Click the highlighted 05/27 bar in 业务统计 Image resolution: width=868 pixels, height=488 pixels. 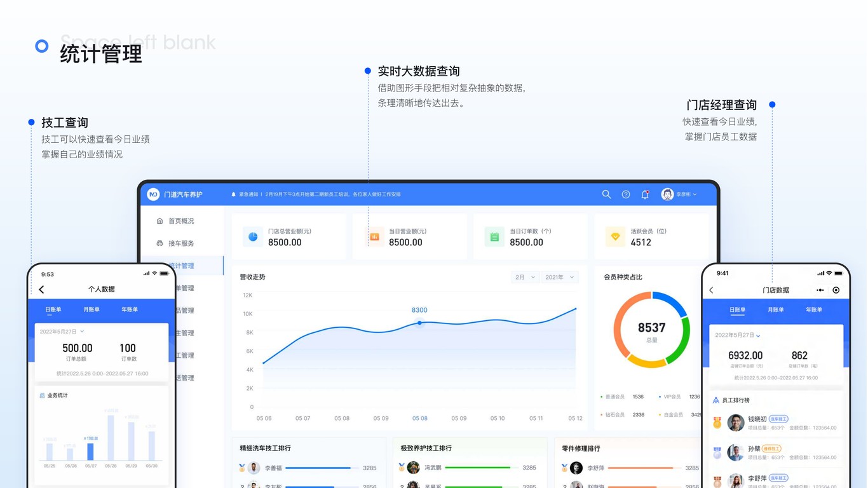click(91, 452)
